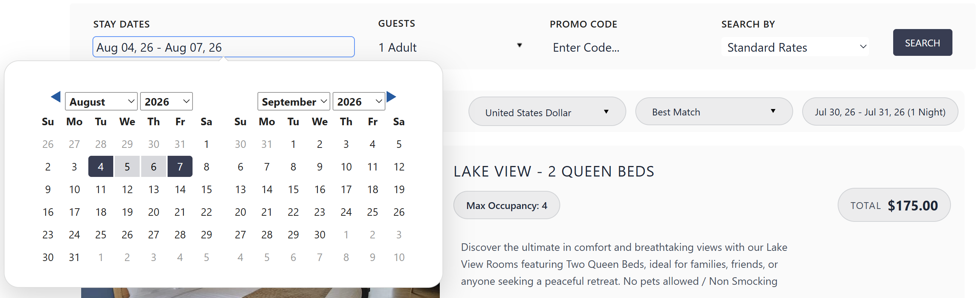Image resolution: width=980 pixels, height=298 pixels.
Task: Open the September month dropdown
Action: pyautogui.click(x=294, y=101)
